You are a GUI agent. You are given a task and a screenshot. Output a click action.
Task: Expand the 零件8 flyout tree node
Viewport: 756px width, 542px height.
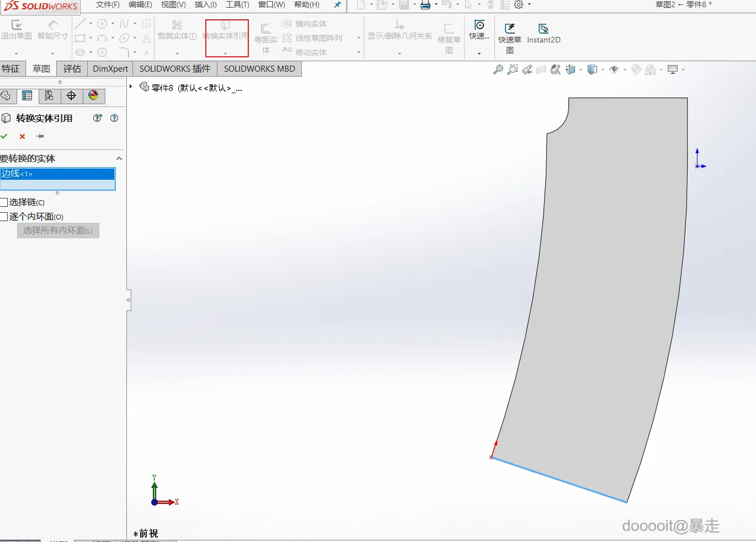pos(131,87)
